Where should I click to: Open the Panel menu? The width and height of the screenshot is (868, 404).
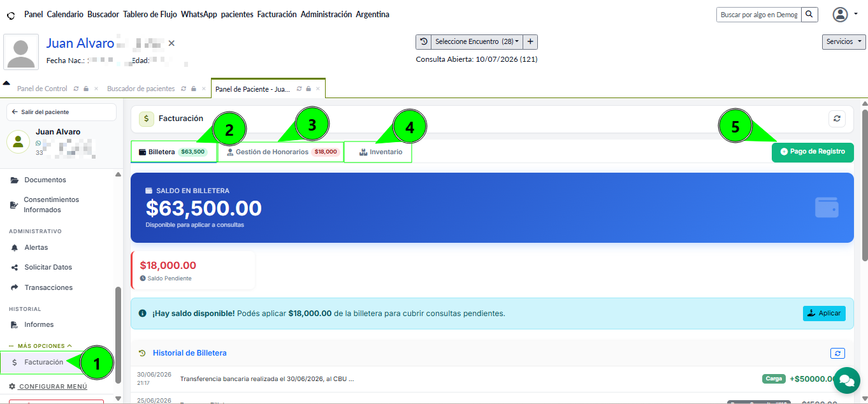(33, 14)
